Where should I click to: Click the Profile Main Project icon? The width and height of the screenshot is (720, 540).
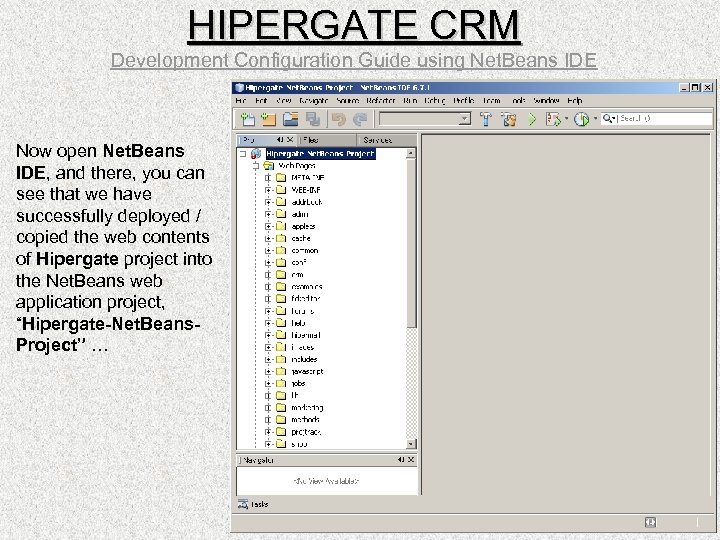pyautogui.click(x=582, y=119)
